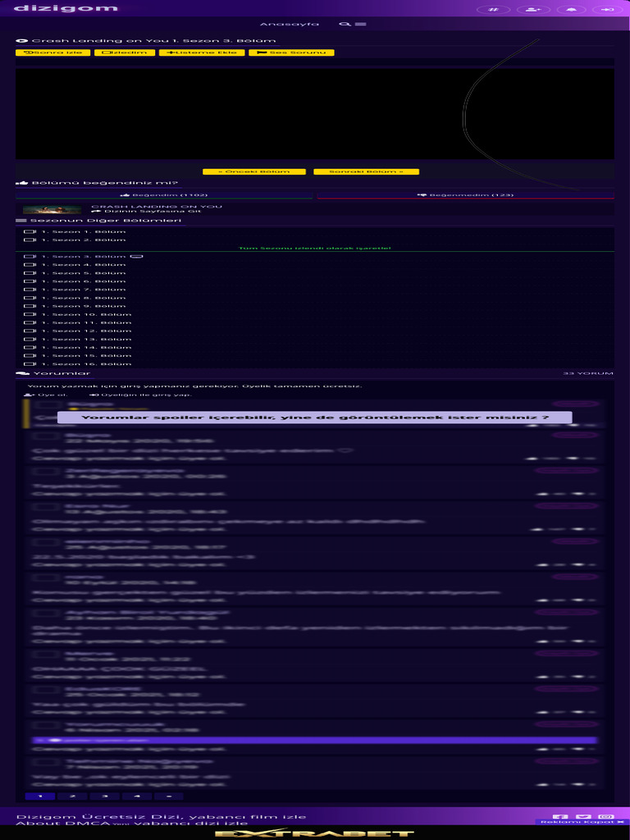Viewport: 630px width, 840px height.
Task: Open episode 1. Sezon 15. Bölüm
Action: coord(86,356)
